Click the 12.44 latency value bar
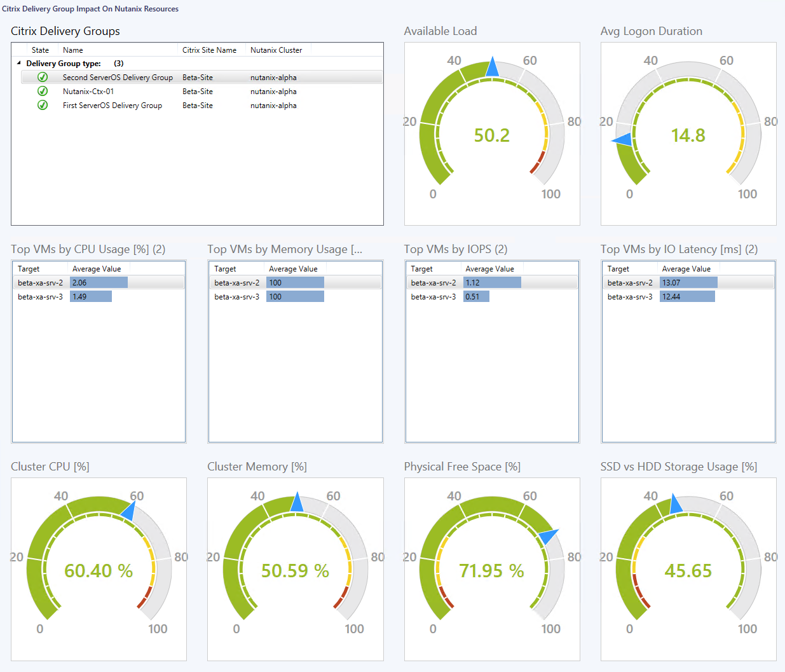Screen dimensions: 785x672 (687, 296)
